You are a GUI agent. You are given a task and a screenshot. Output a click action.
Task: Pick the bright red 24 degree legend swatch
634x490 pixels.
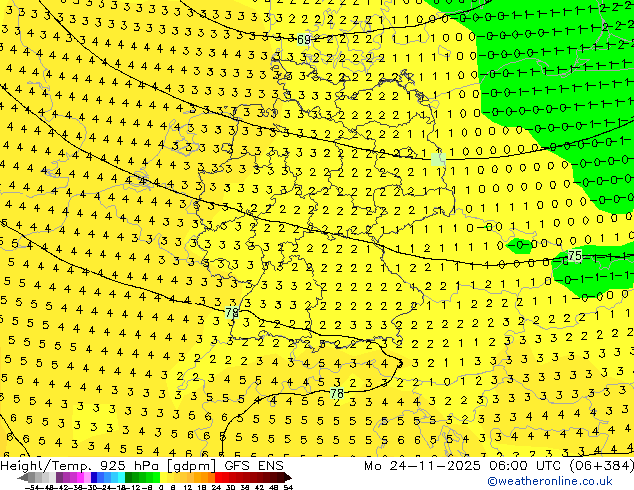219,477
